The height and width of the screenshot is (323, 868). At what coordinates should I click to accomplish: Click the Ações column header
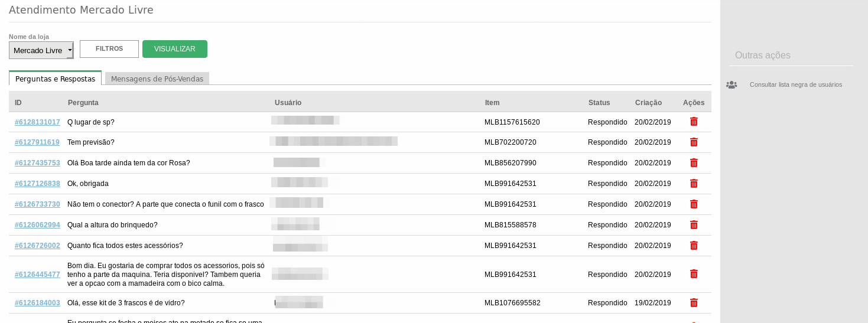point(694,103)
